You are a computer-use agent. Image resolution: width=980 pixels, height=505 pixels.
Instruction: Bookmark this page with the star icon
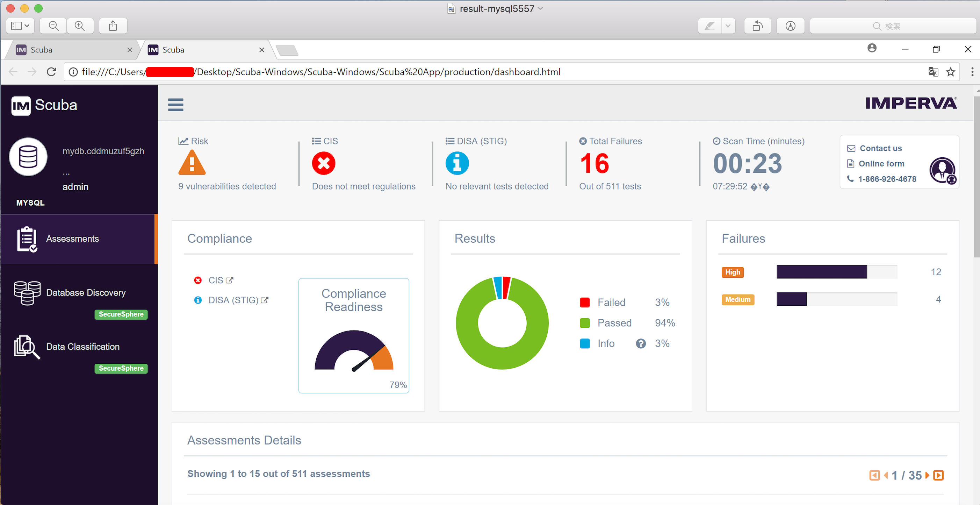click(x=950, y=72)
